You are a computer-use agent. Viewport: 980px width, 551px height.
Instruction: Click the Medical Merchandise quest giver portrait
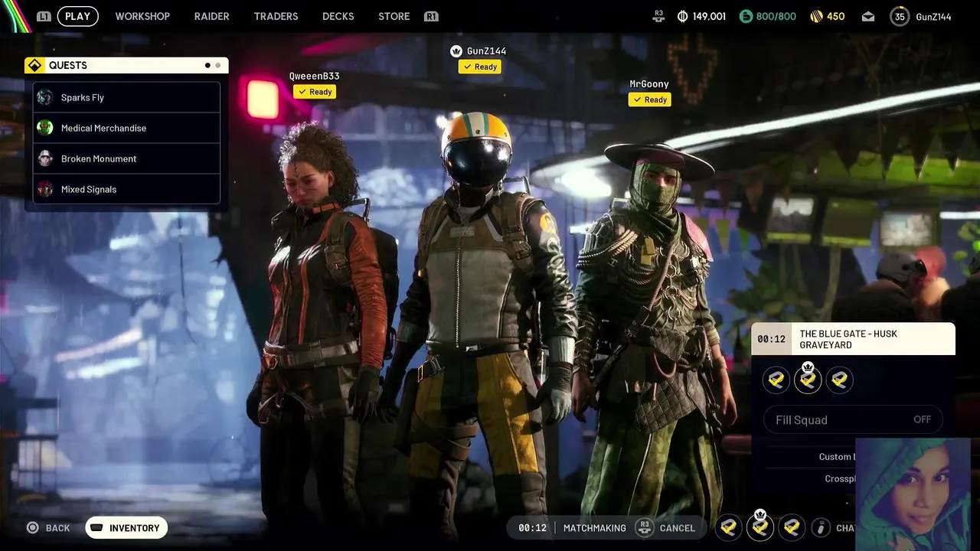click(45, 128)
